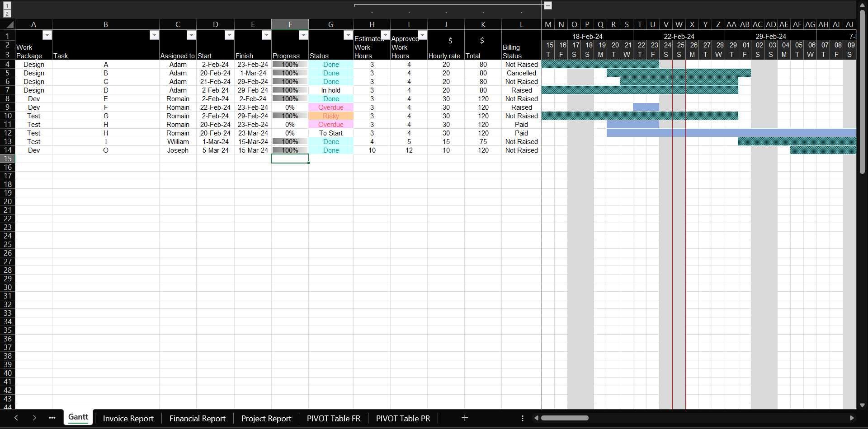Open the Status column filter dropdown

click(x=348, y=35)
